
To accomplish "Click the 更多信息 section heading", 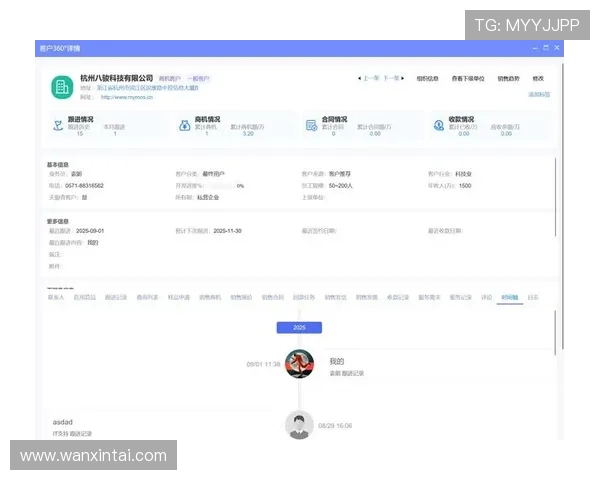I will [x=58, y=221].
